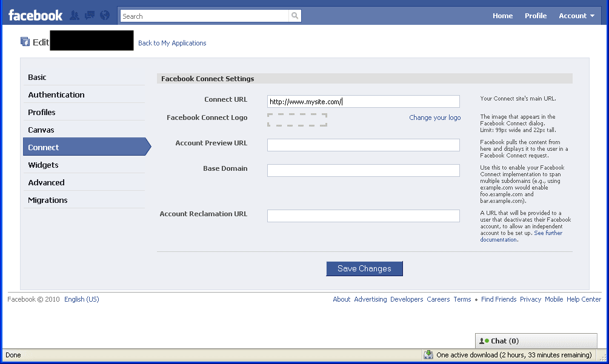The height and width of the screenshot is (364, 609).
Task: Click the download status icon
Action: click(x=428, y=355)
